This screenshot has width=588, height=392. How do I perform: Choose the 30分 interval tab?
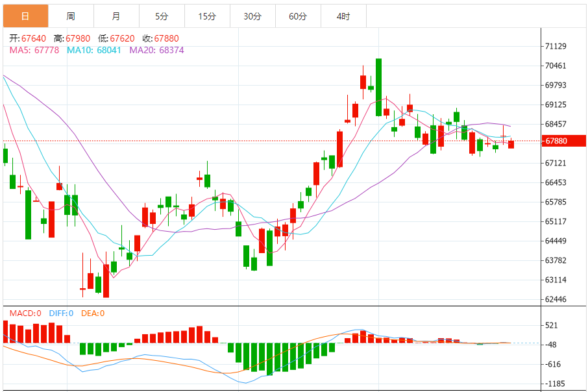[x=252, y=16]
